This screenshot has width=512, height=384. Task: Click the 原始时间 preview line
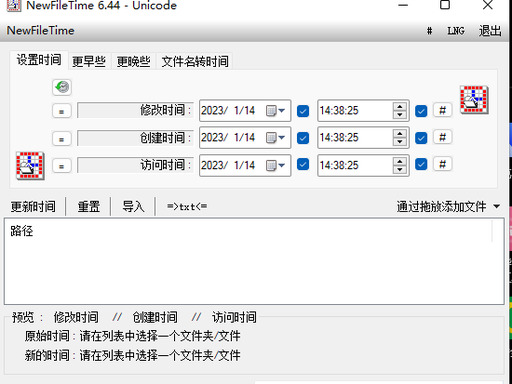(x=132, y=336)
